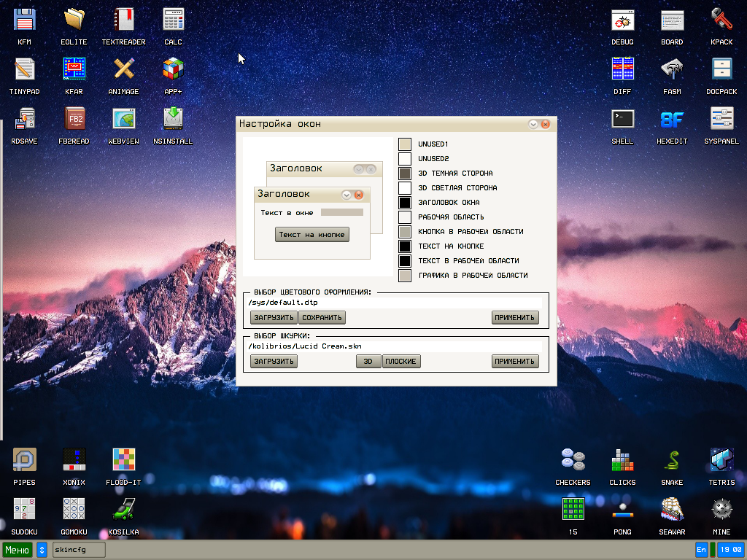The height and width of the screenshot is (560, 747).
Task: Open the Меню start menu
Action: [x=18, y=549]
